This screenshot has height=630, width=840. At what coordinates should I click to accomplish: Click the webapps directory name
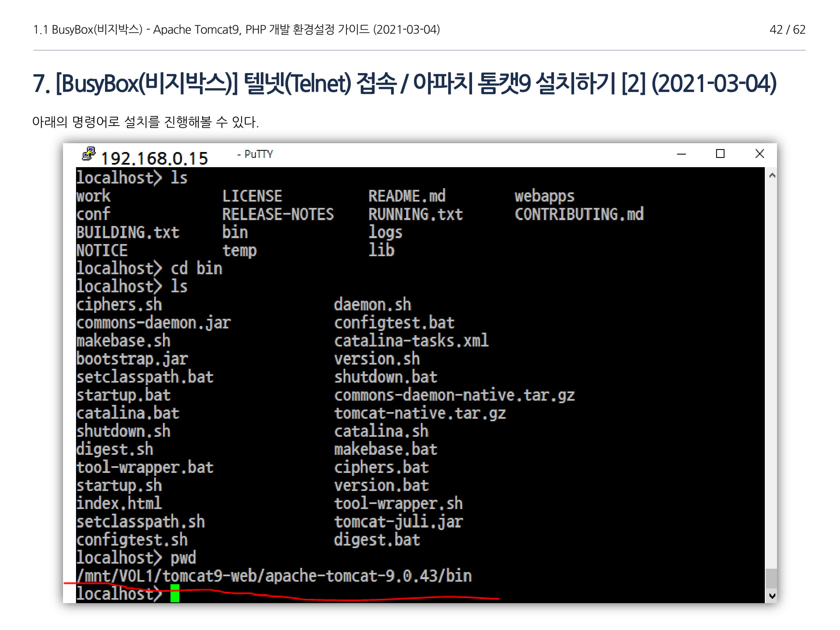click(544, 196)
